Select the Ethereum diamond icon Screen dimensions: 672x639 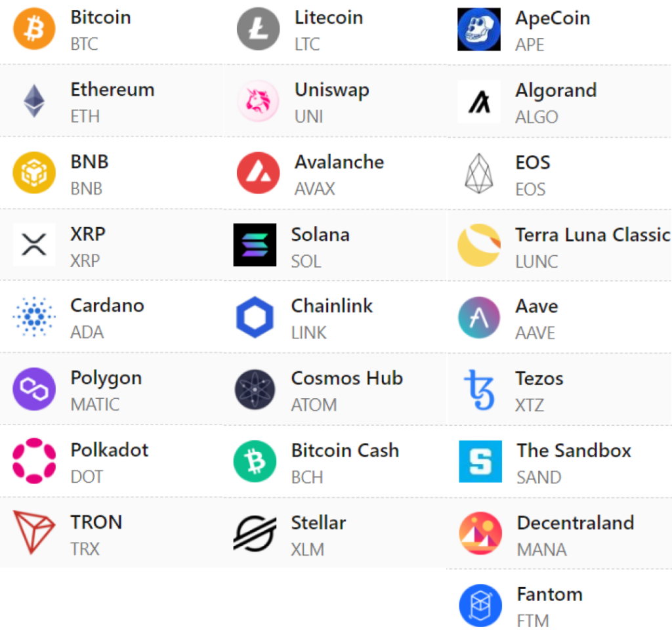[34, 101]
